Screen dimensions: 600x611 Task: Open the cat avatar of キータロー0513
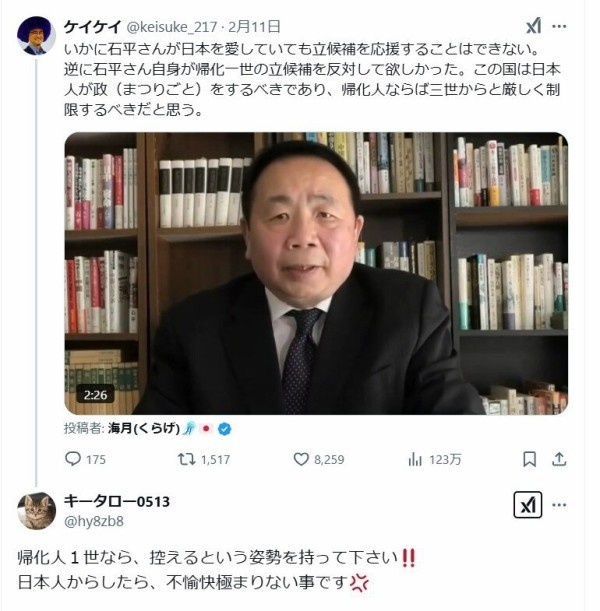tap(36, 511)
